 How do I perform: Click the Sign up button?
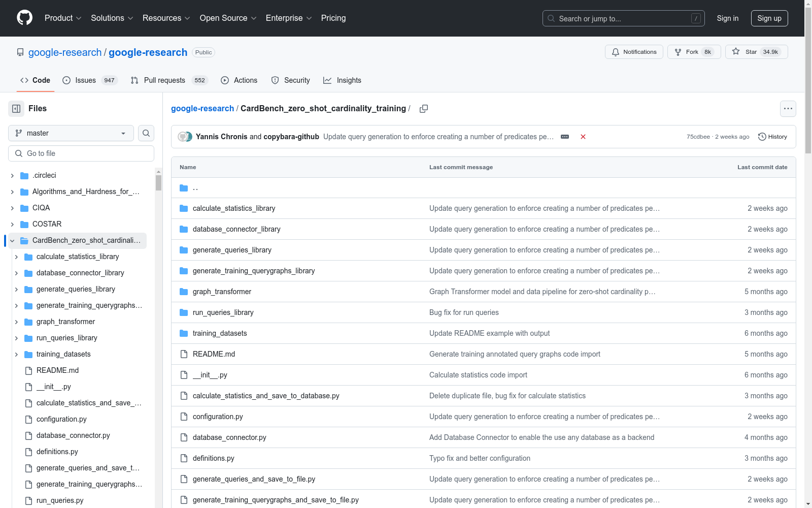point(769,18)
